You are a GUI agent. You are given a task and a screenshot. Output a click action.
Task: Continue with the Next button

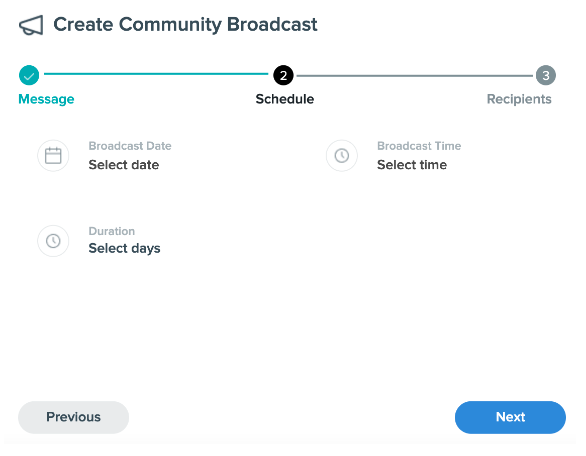click(x=510, y=417)
